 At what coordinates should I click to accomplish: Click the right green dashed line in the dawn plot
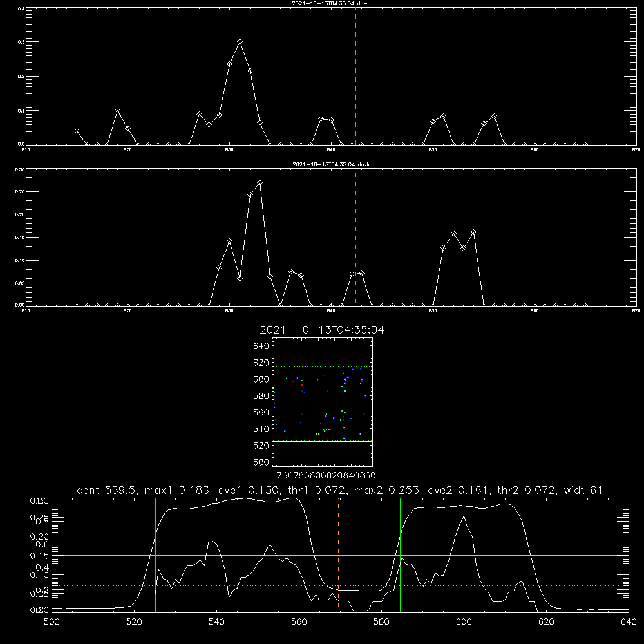tap(355, 76)
